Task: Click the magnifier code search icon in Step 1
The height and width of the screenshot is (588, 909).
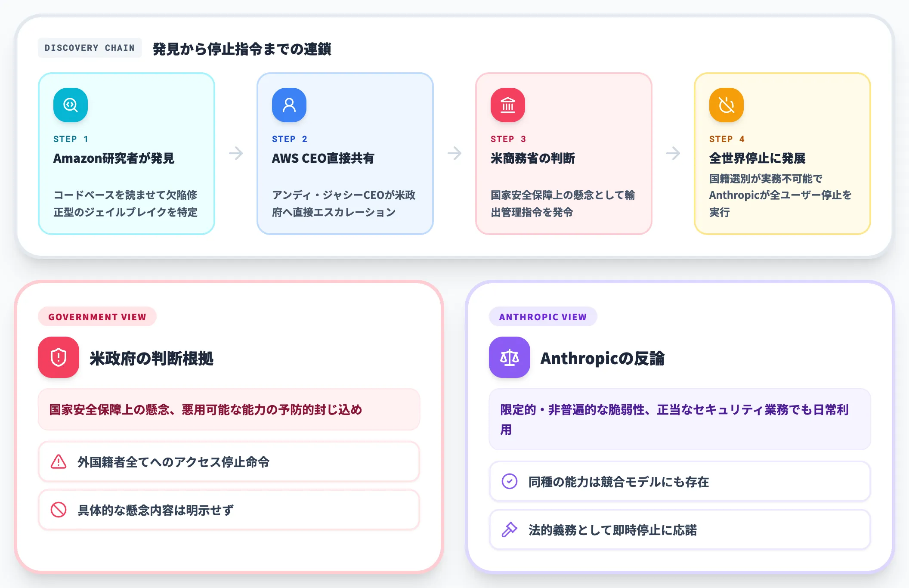Action: click(71, 105)
